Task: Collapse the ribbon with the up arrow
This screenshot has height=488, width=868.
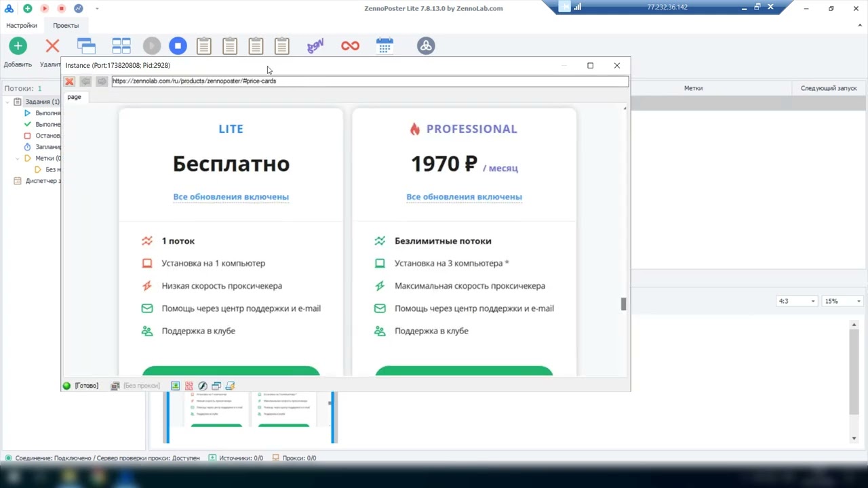Action: [859, 25]
